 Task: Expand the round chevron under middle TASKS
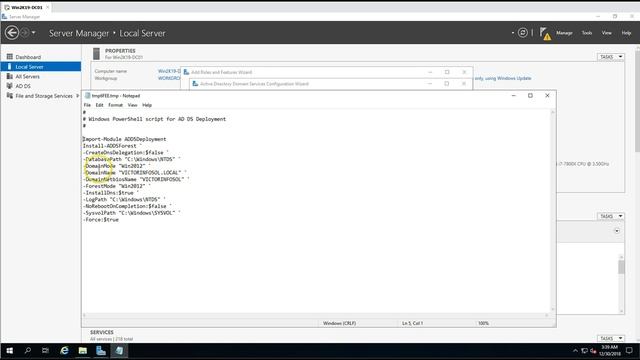pyautogui.click(x=617, y=231)
